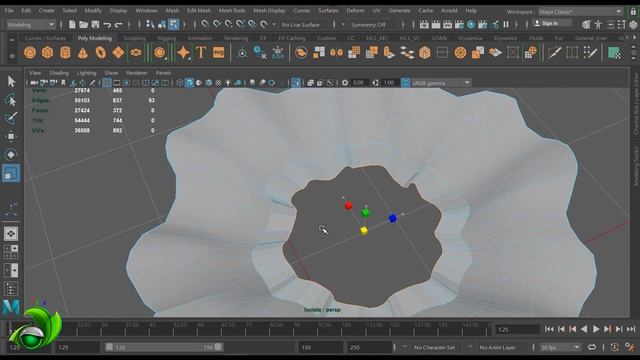Select the Paint selection tool
This screenshot has width=640, height=360.
pyautogui.click(x=11, y=118)
